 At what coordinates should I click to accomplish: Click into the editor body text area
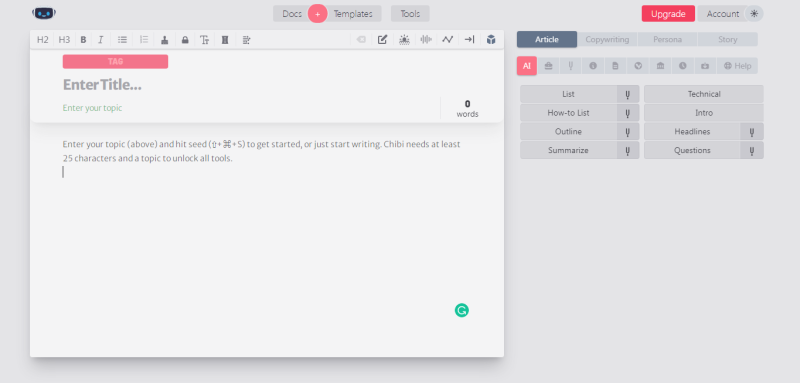tap(267, 240)
